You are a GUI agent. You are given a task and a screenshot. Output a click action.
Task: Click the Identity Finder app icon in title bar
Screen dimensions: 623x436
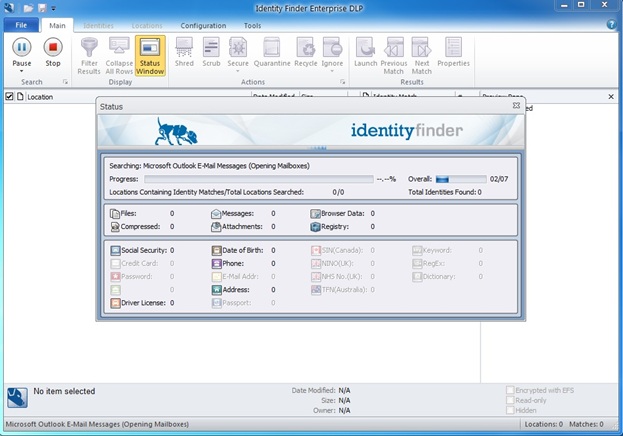9,8
